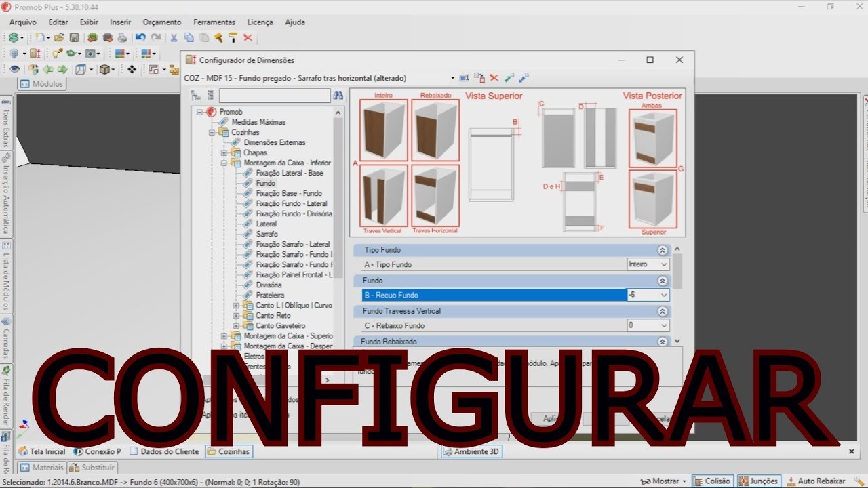868x488 pixels.
Task: Toggle Auto Rebaixar in the status bar
Action: [816, 481]
